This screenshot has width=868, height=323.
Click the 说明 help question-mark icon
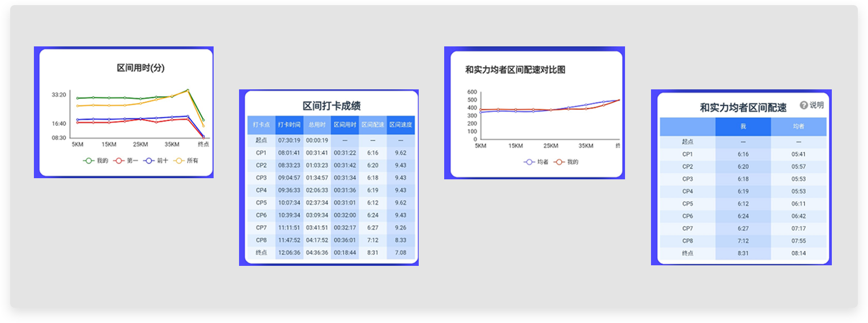(804, 105)
